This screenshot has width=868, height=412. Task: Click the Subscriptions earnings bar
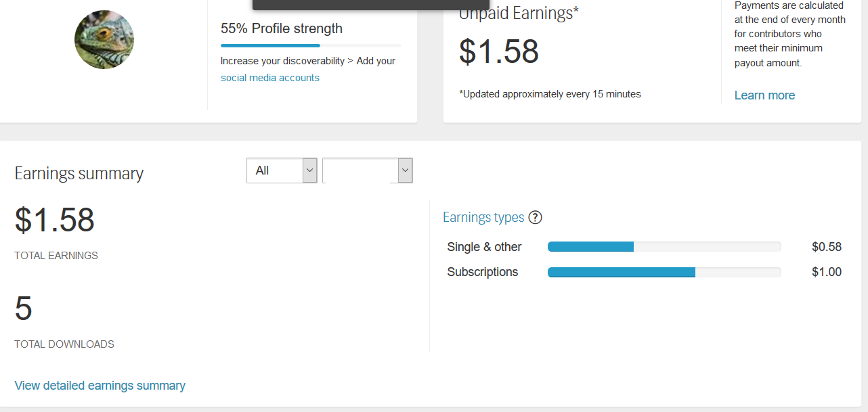tap(664, 272)
